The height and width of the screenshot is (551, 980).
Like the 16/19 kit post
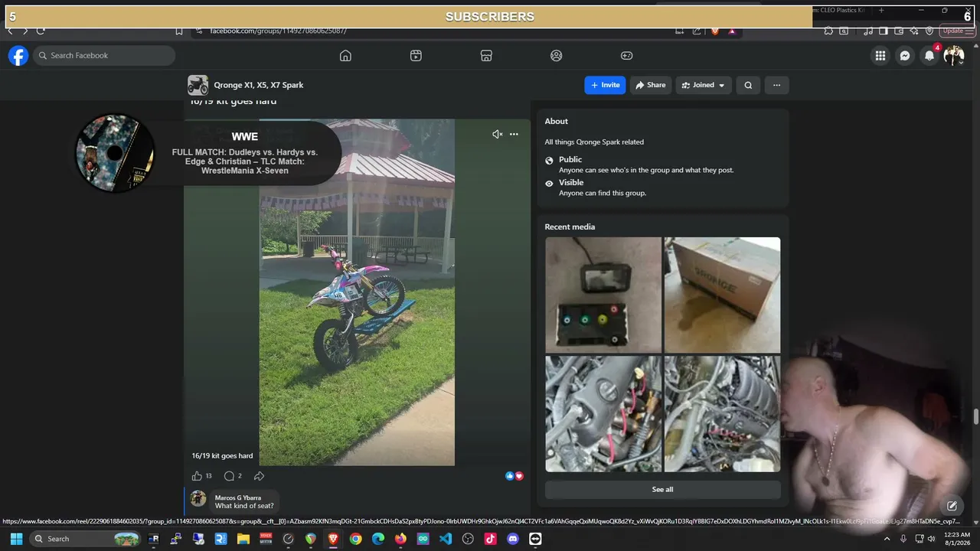coord(197,476)
